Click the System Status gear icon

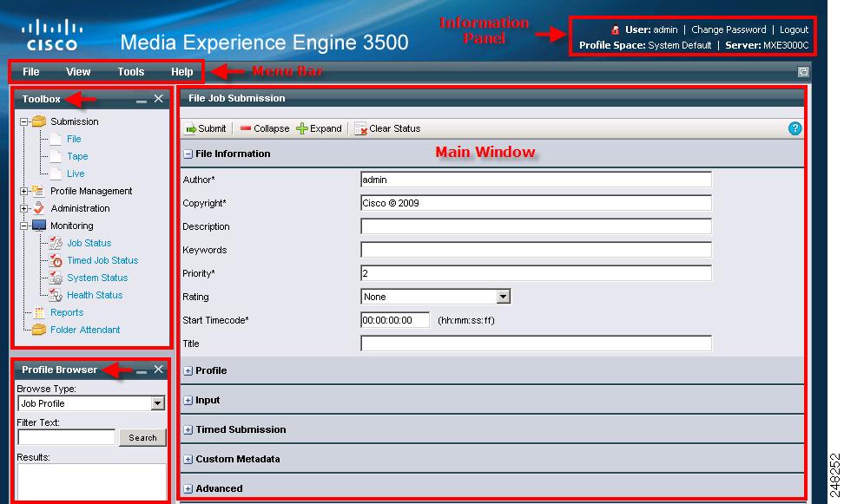[56, 278]
